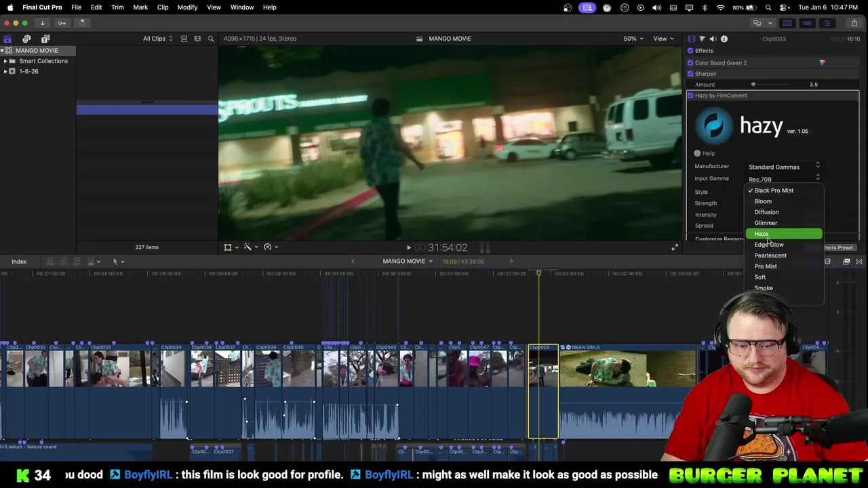Show the video inspector filmstrip icon
This screenshot has height=488, width=868.
tap(691, 39)
